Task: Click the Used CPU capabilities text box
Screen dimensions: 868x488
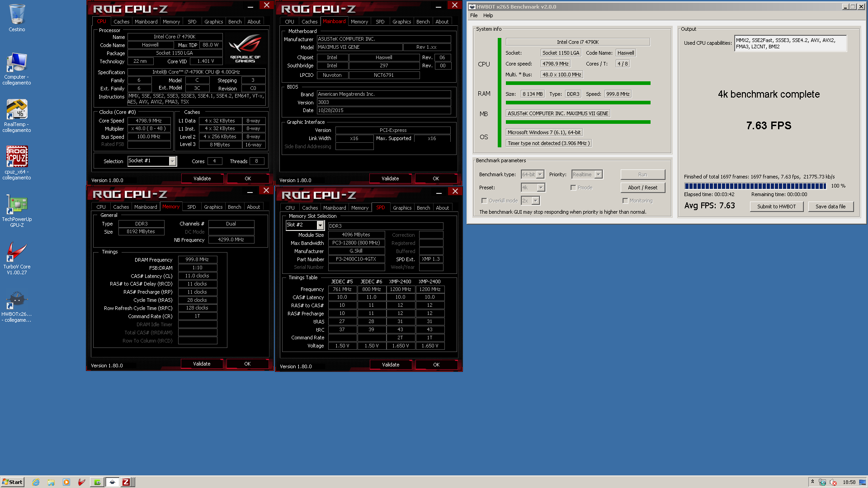Action: pos(790,43)
